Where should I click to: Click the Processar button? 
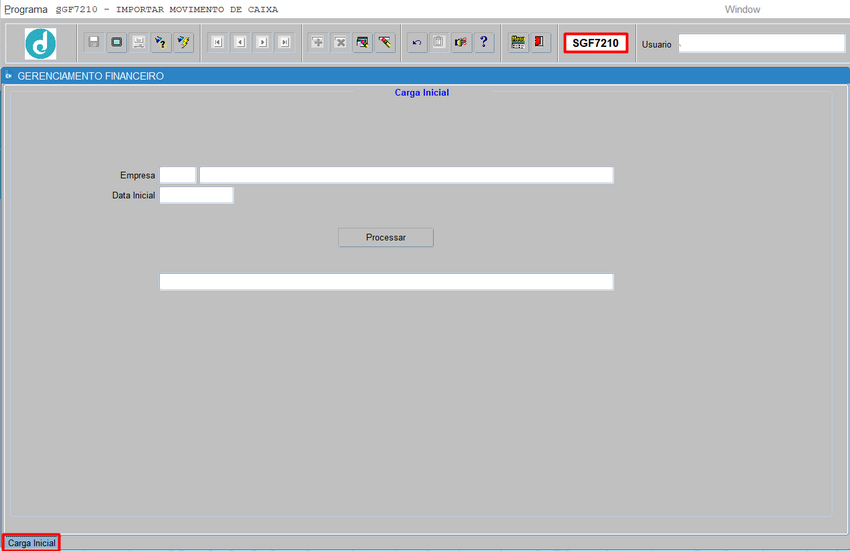[386, 238]
